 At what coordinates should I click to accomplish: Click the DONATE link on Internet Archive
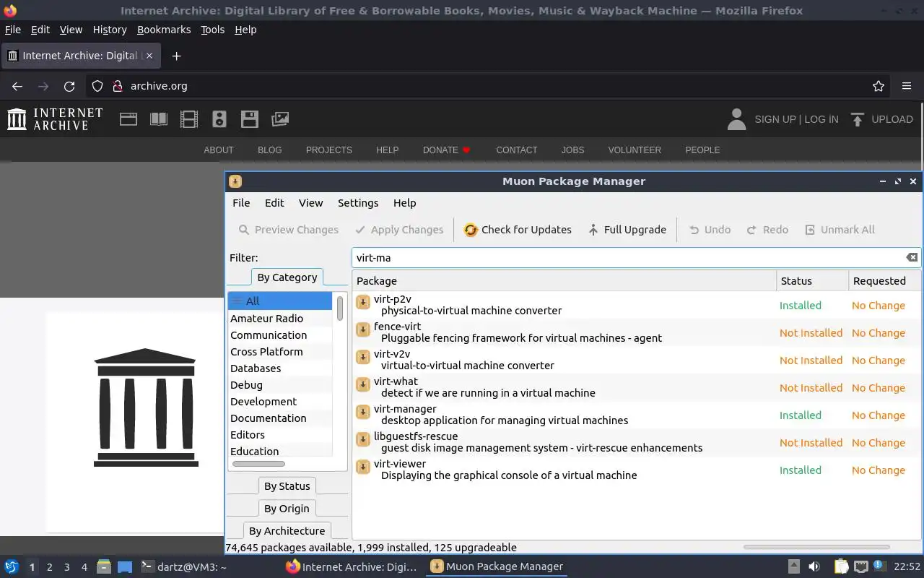(x=446, y=150)
